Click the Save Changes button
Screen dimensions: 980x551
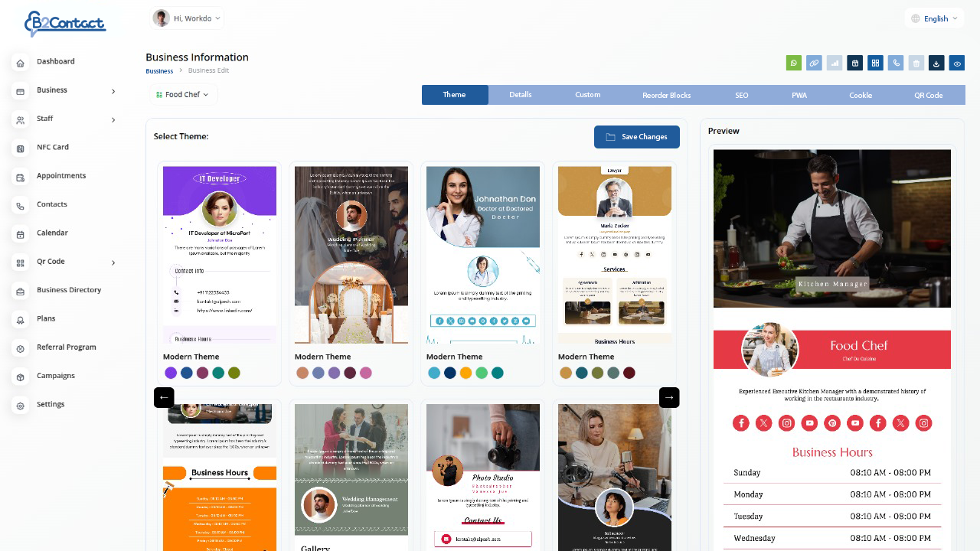[x=637, y=137]
